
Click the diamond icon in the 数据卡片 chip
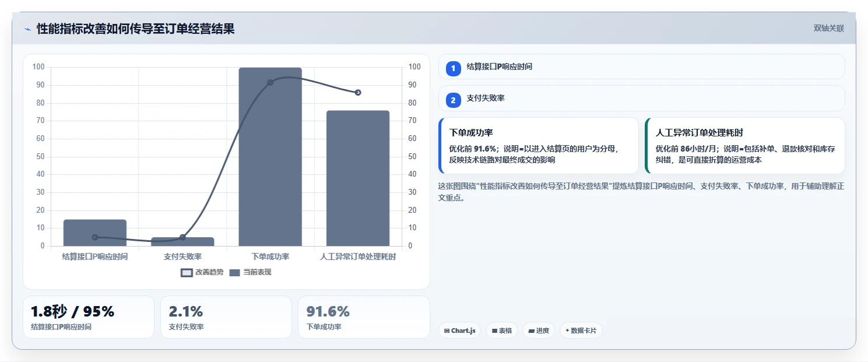(x=567, y=331)
